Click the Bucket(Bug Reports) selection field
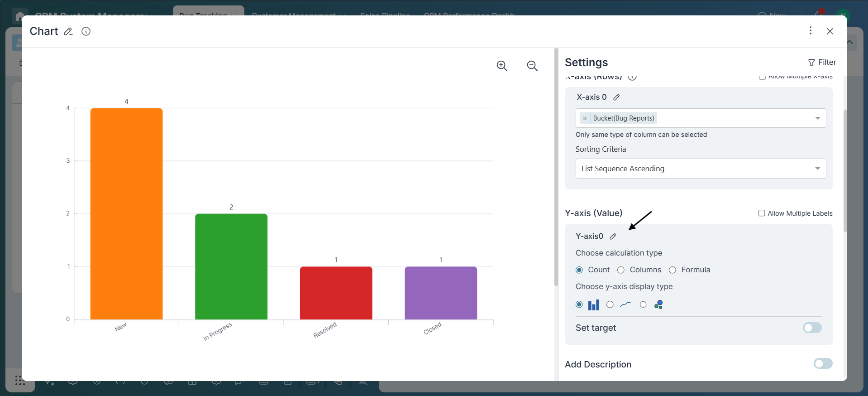Screen dimensions: 868x396 click(x=701, y=118)
